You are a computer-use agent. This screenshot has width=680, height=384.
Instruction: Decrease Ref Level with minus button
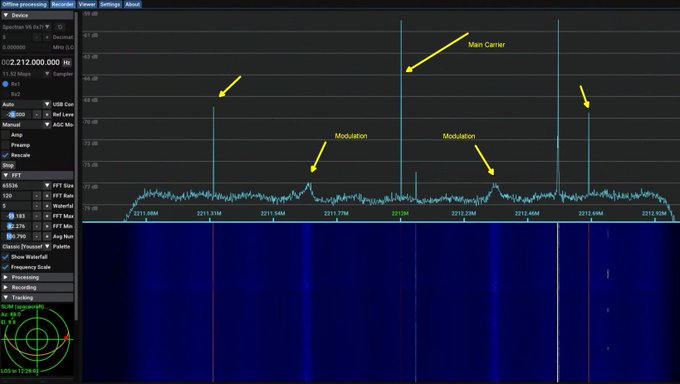click(37, 115)
